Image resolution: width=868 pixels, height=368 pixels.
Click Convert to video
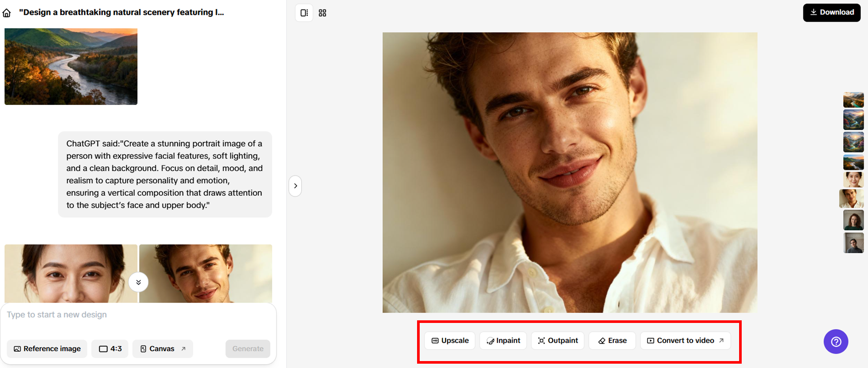click(685, 341)
